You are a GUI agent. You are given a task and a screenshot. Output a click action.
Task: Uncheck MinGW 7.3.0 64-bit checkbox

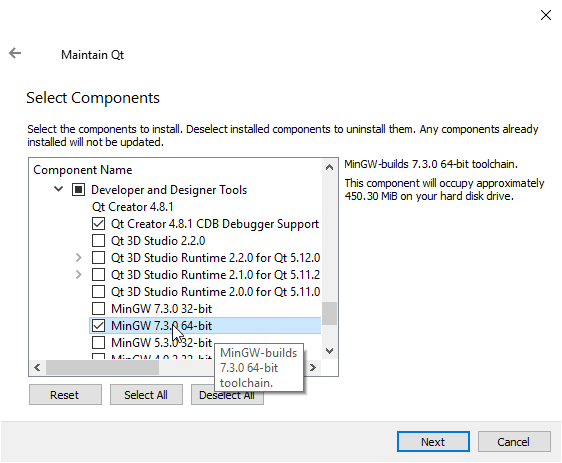coord(98,325)
